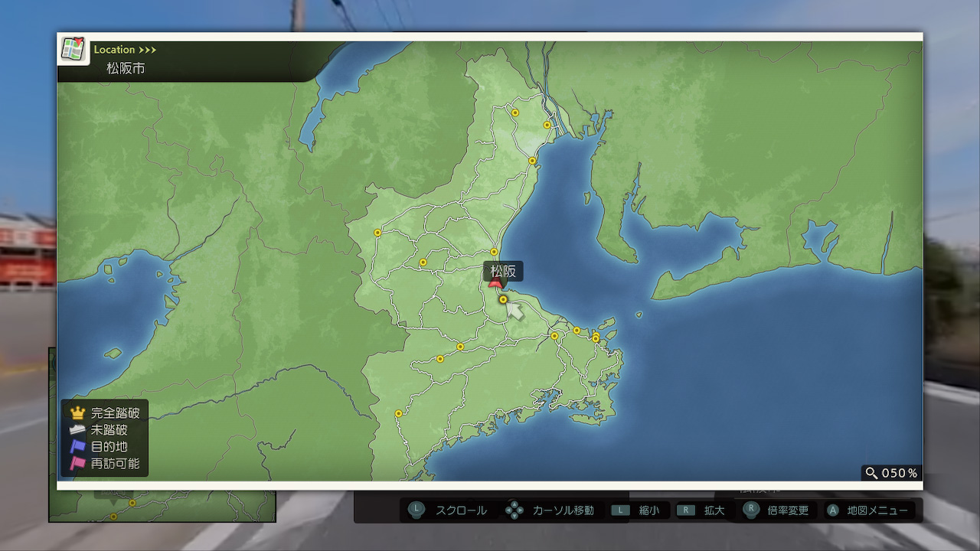Screen dimensions: 980x551
Task: Click the white 未踏破 legend icon
Action: 77,429
